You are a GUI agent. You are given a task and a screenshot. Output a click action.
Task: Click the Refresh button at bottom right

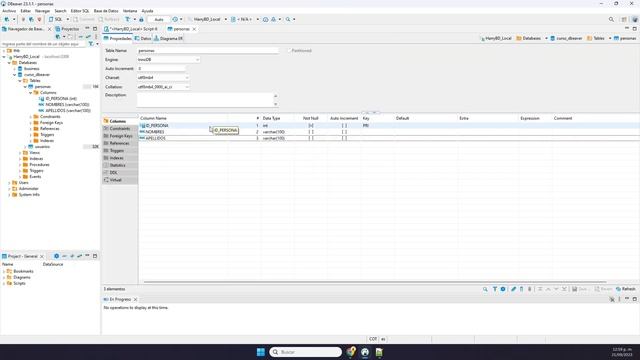626,289
